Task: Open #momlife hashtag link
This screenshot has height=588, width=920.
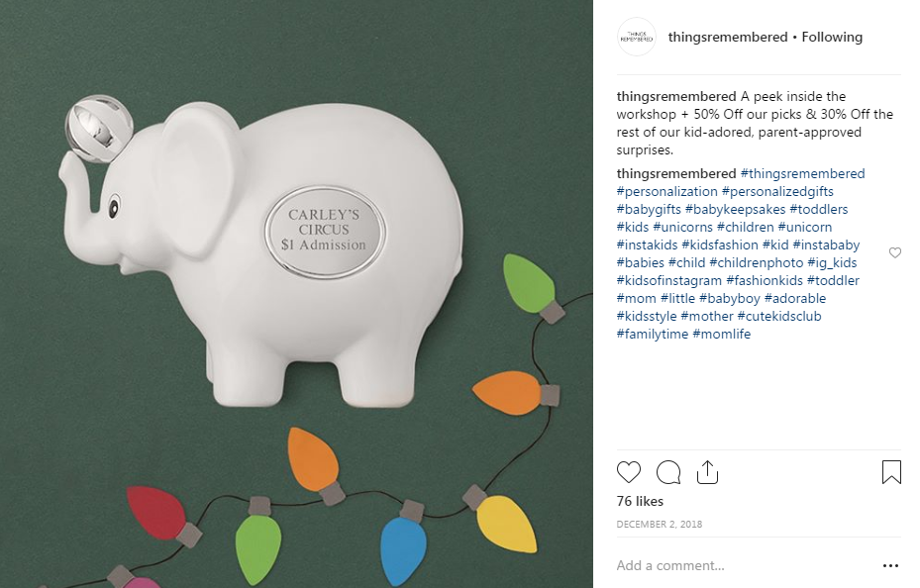Action: [722, 335]
